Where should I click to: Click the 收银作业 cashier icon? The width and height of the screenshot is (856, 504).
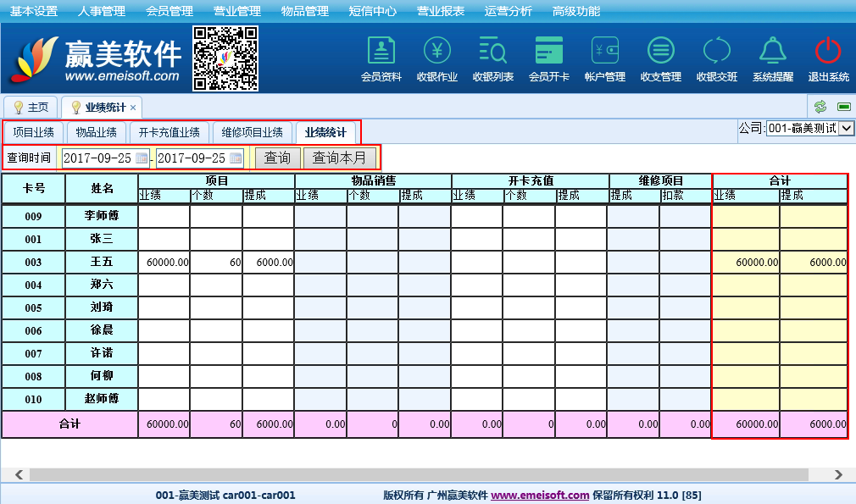(x=436, y=52)
